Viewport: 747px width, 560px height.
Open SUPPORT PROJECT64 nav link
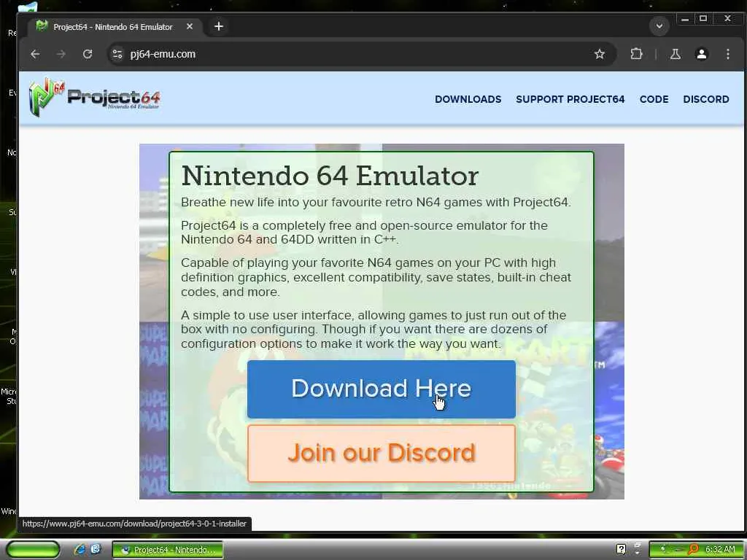pyautogui.click(x=570, y=99)
